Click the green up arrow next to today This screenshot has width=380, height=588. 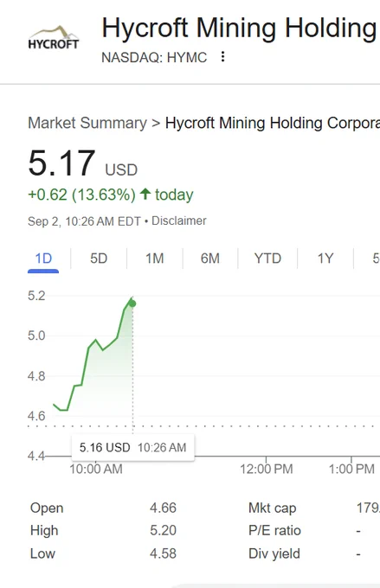pos(145,194)
